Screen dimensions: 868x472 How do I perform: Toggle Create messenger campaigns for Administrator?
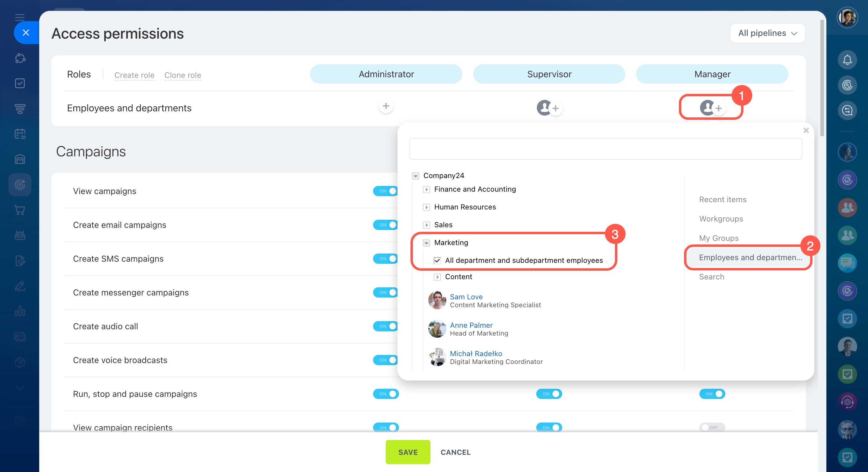(386, 292)
